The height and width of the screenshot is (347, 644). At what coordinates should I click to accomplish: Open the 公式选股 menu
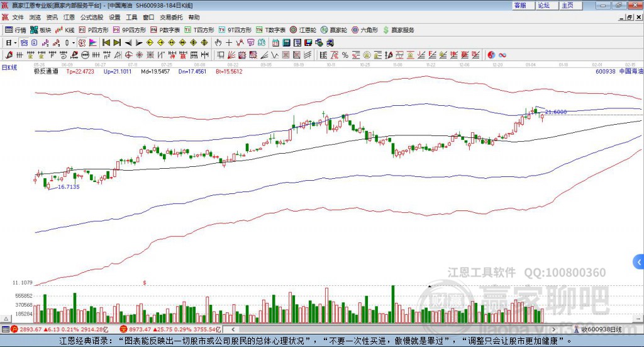tap(91, 18)
